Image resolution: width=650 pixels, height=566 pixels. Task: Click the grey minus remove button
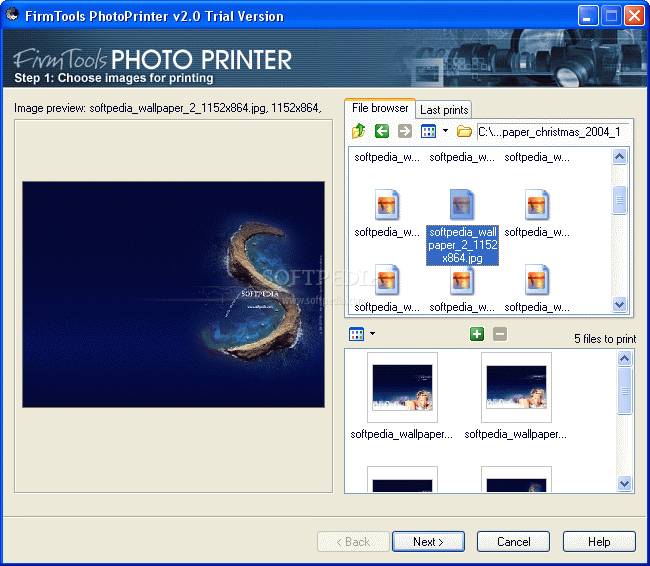point(500,334)
